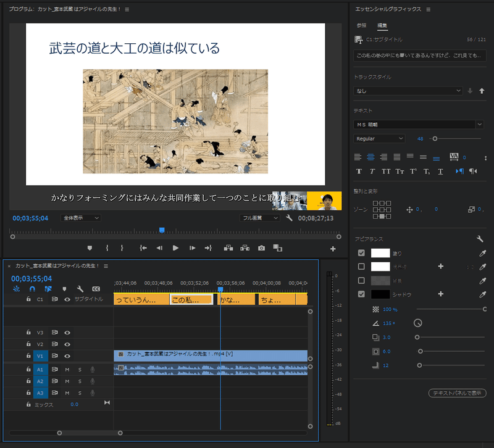Screen dimensions: 494x448
Task: Toggle visibility of track V3
Action: (x=67, y=333)
